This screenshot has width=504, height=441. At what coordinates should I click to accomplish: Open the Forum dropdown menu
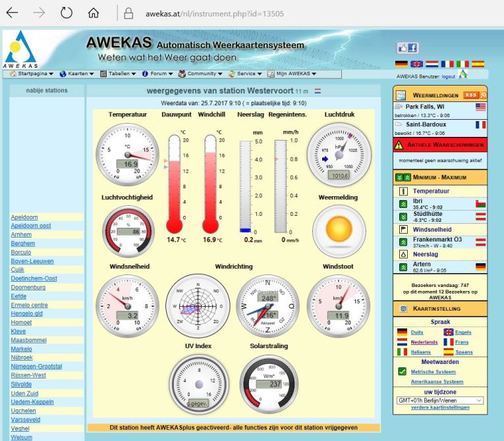pos(157,74)
